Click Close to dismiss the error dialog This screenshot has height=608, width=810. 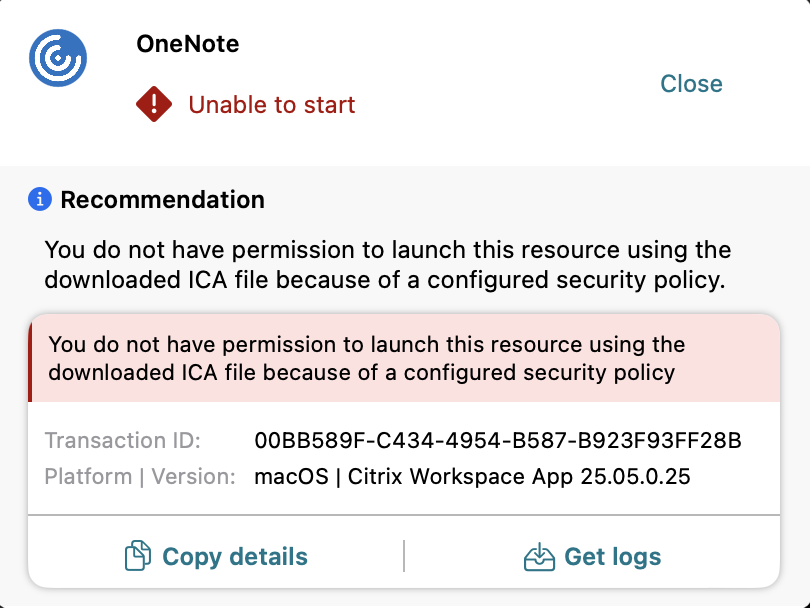pos(691,84)
